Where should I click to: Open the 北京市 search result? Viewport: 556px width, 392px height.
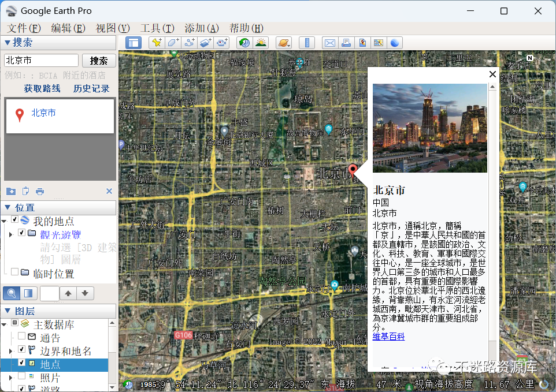coord(43,113)
